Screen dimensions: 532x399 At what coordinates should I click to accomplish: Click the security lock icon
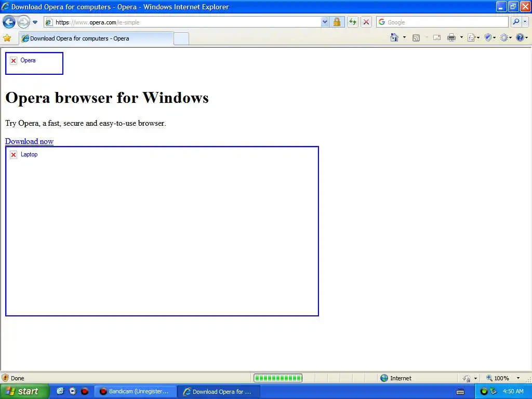coord(337,22)
